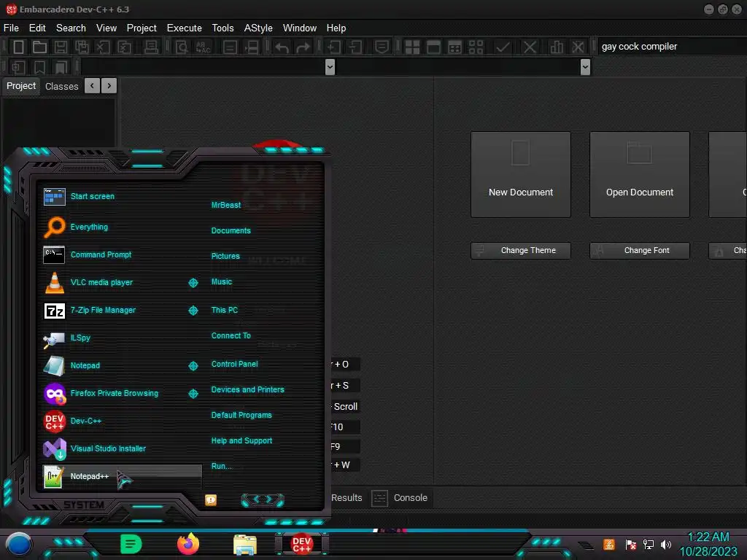
Task: Open This PC link in Start menu
Action: 225,310
